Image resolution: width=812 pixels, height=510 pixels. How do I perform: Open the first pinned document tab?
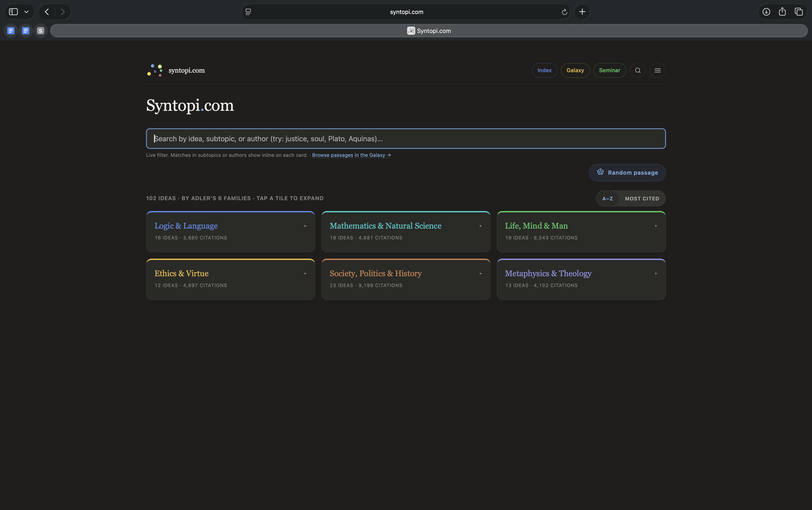(x=11, y=31)
